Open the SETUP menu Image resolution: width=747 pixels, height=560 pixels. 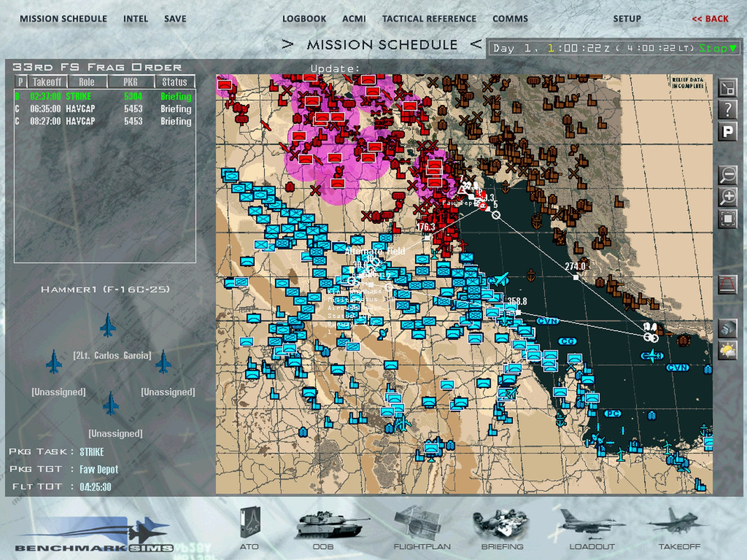coord(627,19)
